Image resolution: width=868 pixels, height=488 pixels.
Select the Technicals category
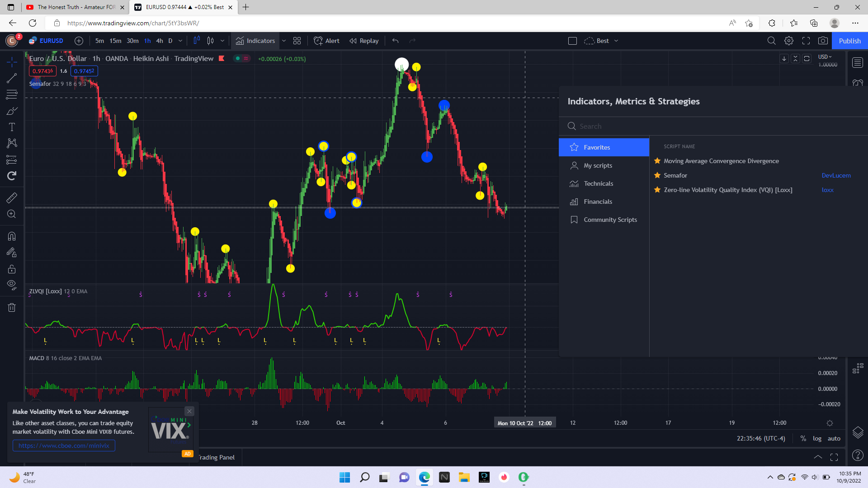tap(598, 183)
